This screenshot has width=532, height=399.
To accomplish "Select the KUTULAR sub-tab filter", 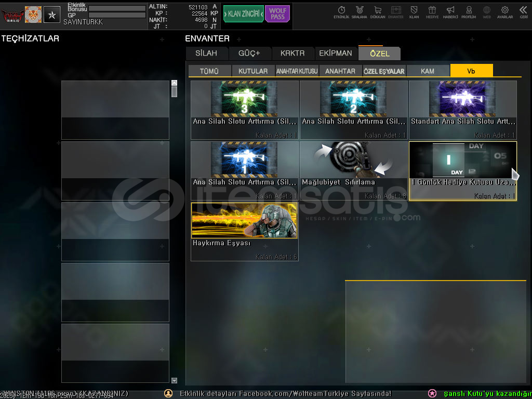I will tap(253, 71).
